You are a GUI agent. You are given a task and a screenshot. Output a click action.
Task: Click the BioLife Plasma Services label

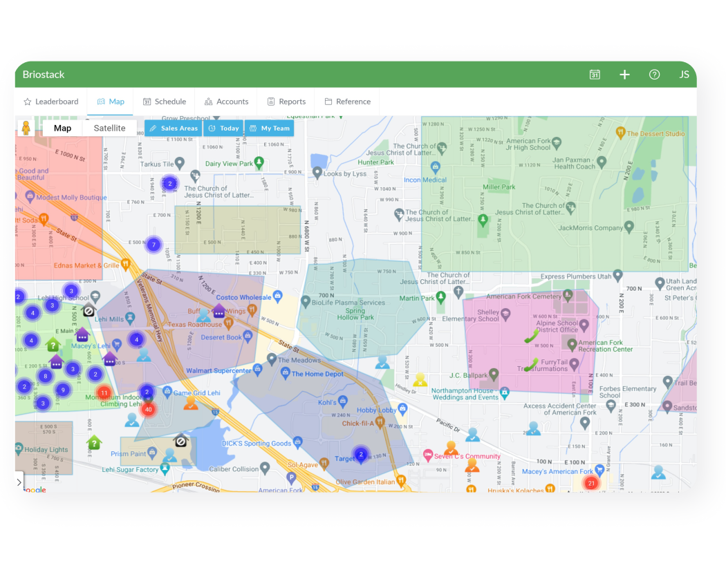click(348, 303)
